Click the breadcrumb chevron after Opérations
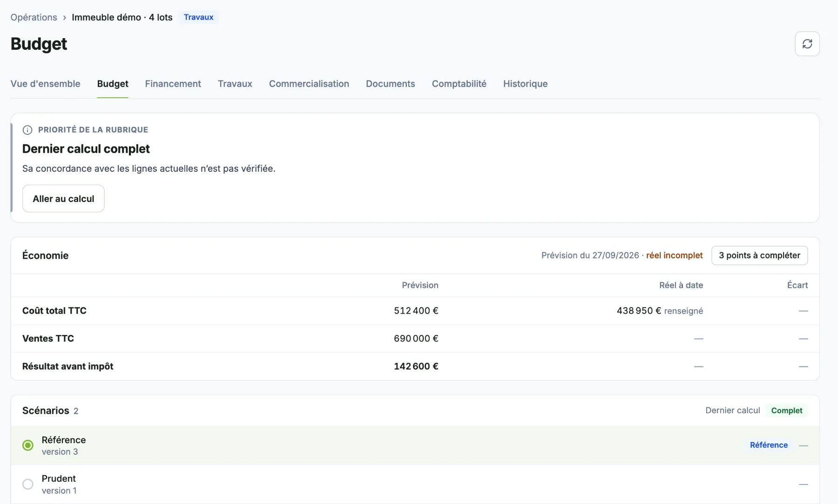 click(64, 18)
